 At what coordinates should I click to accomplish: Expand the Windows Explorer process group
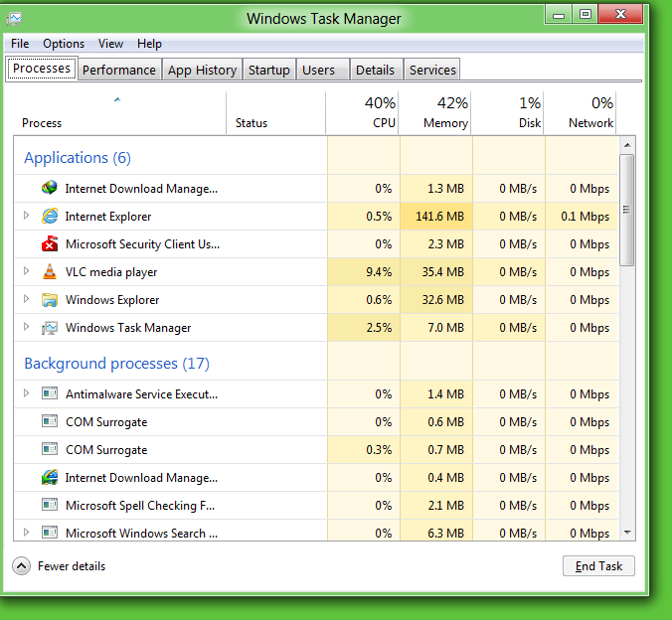pyautogui.click(x=26, y=299)
